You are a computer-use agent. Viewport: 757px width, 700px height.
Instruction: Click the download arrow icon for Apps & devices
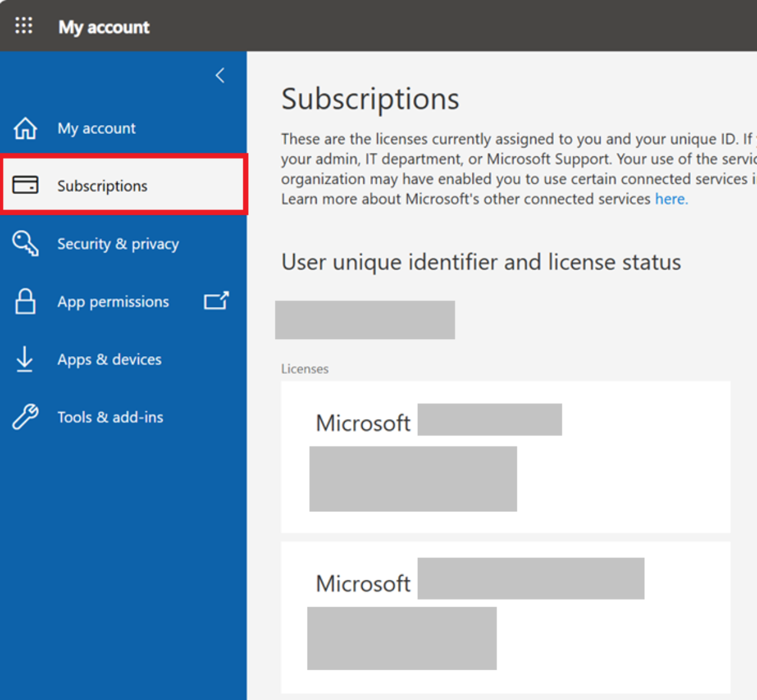(x=25, y=358)
